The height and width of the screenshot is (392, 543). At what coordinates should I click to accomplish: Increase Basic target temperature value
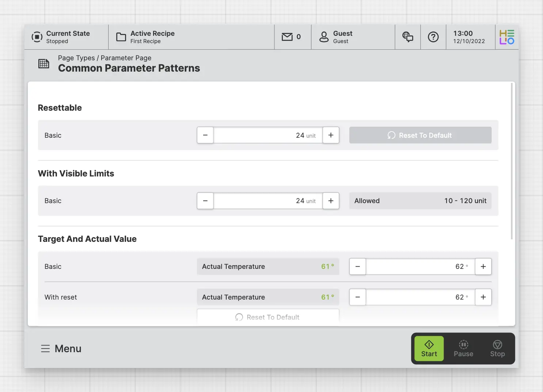(x=483, y=267)
